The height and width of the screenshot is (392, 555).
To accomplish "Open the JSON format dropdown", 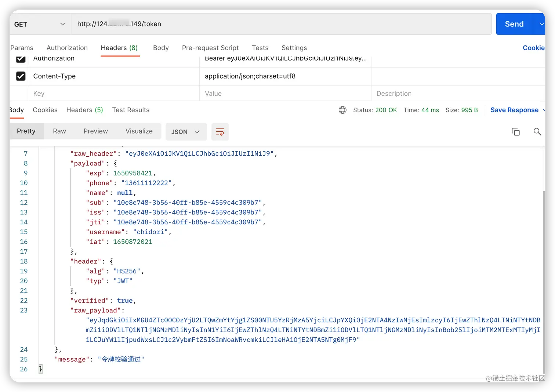I will pyautogui.click(x=186, y=132).
